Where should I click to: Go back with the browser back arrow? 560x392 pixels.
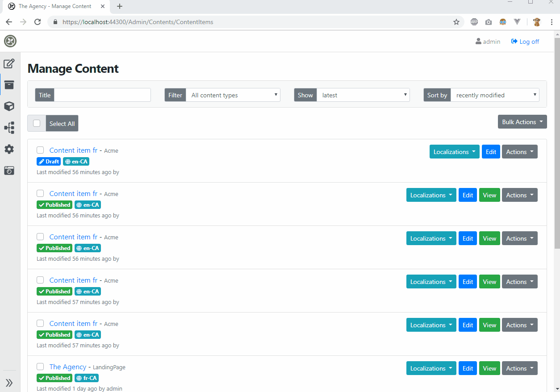(9, 22)
